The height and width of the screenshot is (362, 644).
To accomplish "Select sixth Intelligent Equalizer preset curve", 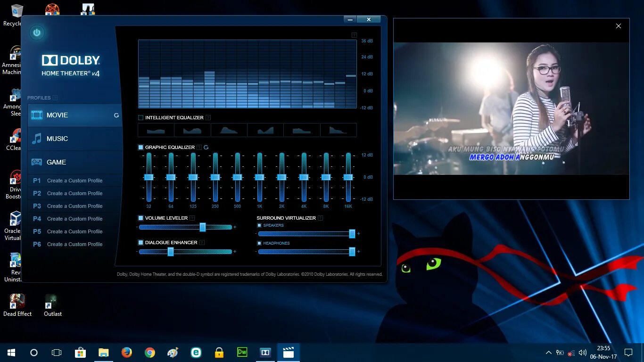I will (x=339, y=130).
